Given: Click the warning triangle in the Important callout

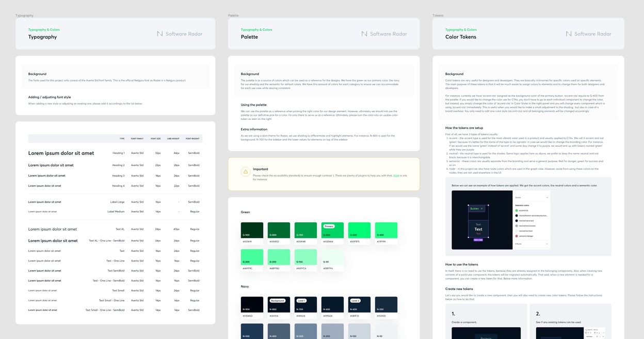Looking at the screenshot, I should point(245,173).
